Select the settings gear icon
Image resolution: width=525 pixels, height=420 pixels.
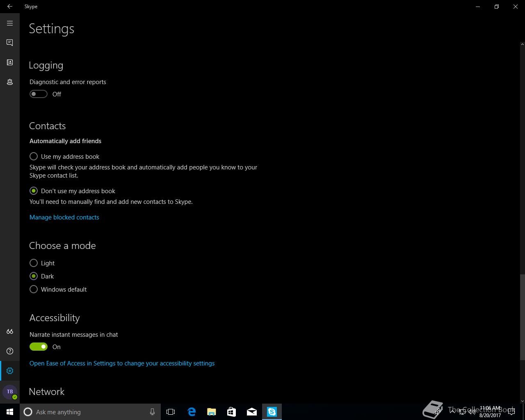pos(10,371)
